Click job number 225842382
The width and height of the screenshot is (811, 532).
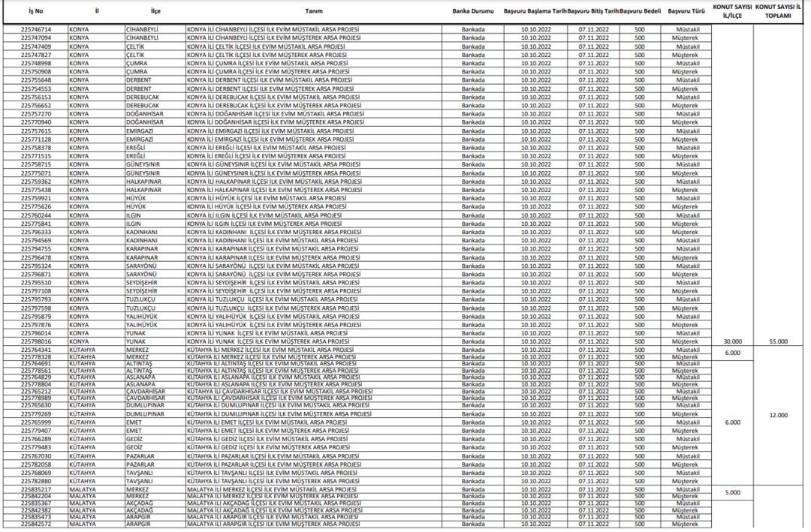coord(36,510)
